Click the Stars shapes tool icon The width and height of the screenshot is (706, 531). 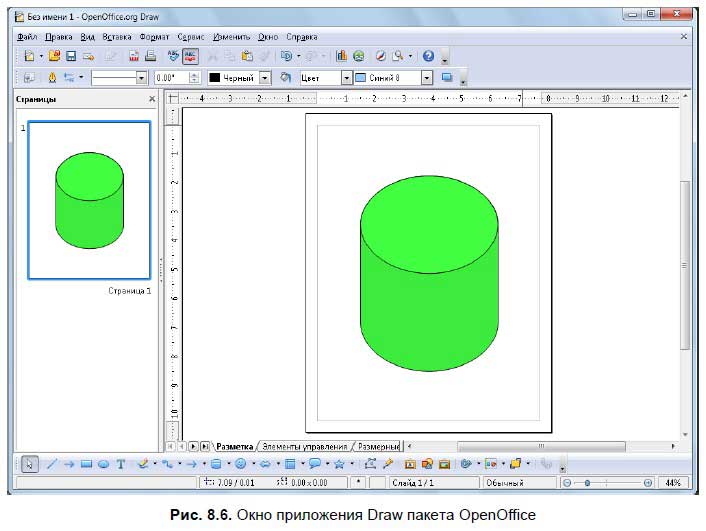tap(340, 464)
